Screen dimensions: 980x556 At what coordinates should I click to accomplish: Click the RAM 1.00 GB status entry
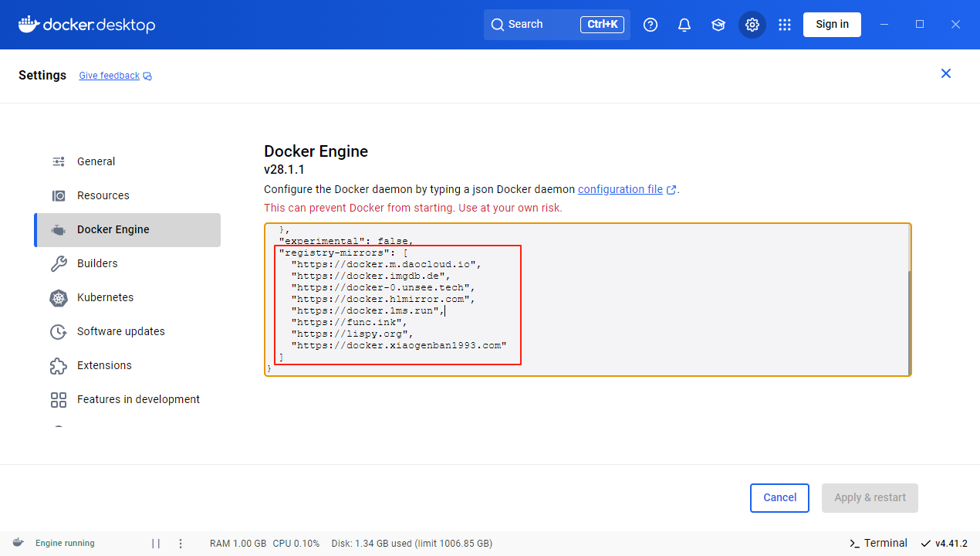click(238, 544)
